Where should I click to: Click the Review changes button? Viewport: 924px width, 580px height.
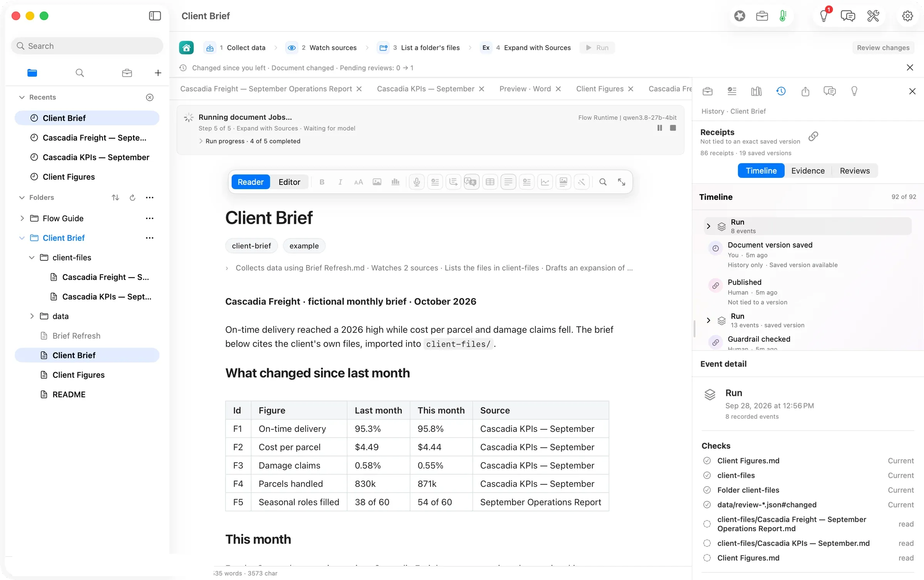(883, 48)
